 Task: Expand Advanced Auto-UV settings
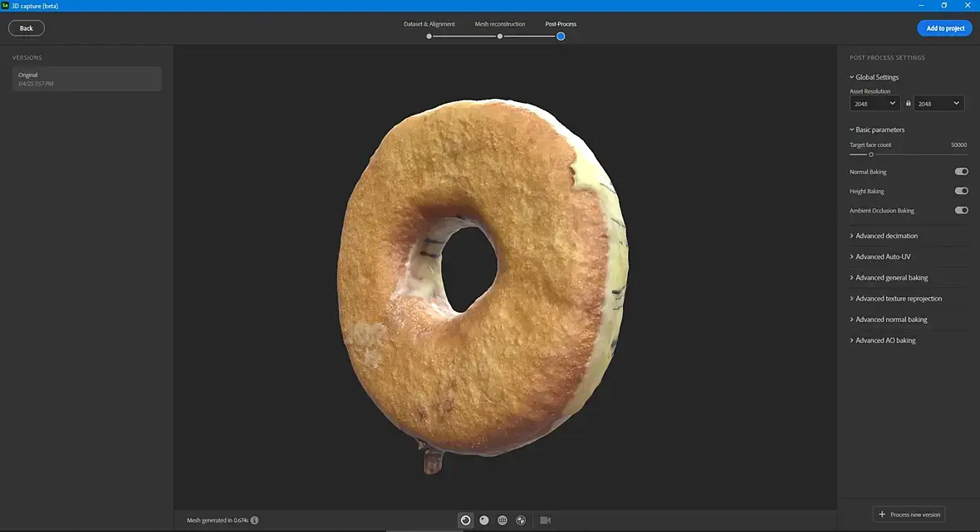click(x=880, y=256)
